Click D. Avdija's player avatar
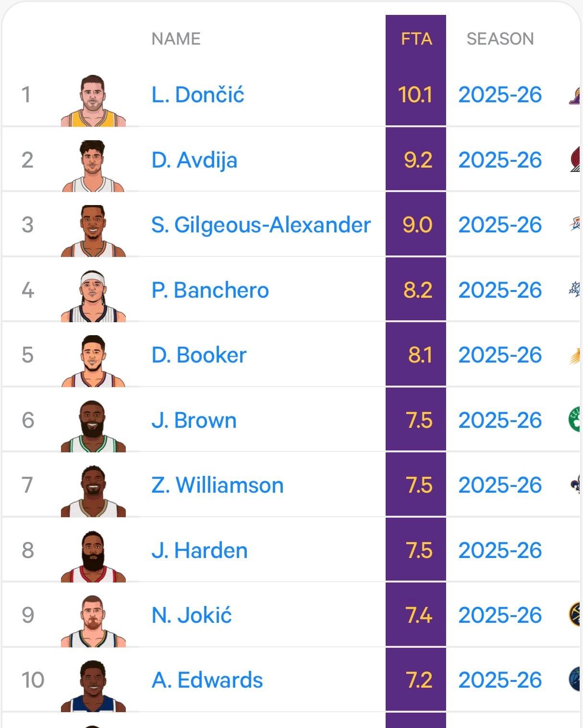The width and height of the screenshot is (583, 728). click(93, 166)
